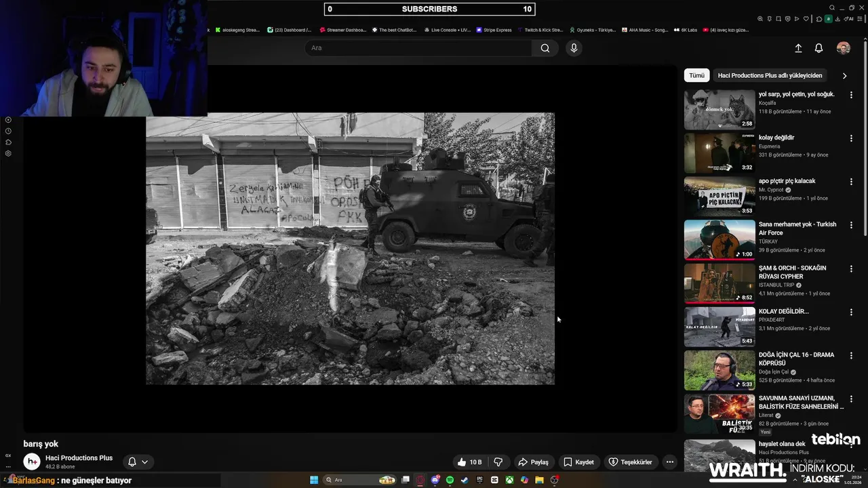Toggle channel notification bell for Haci Productions
868x488 pixels.
[x=138, y=462]
